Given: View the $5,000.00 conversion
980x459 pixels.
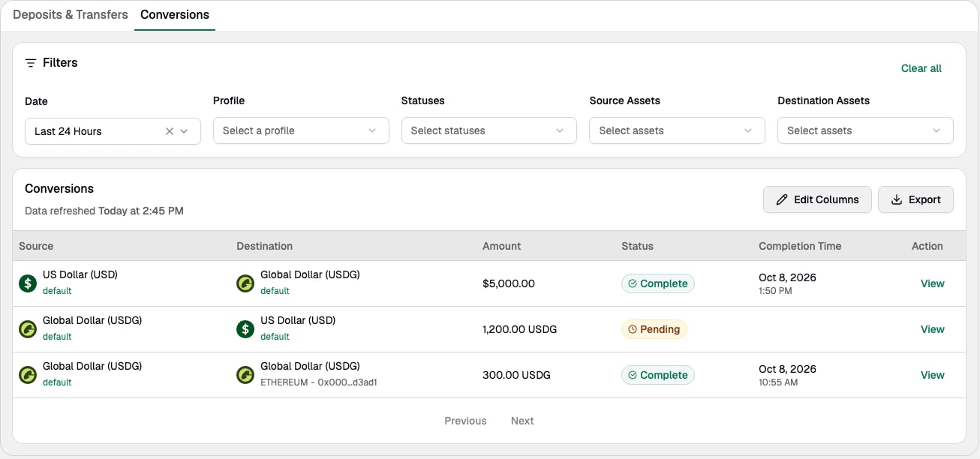Looking at the screenshot, I should (932, 283).
